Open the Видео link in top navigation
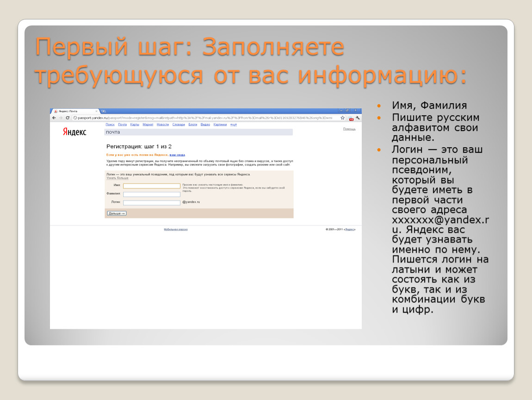532x400 pixels. 205,125
